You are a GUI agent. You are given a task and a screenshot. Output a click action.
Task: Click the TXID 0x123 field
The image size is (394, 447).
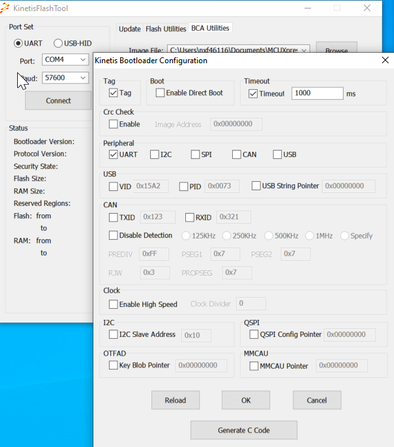(158, 217)
